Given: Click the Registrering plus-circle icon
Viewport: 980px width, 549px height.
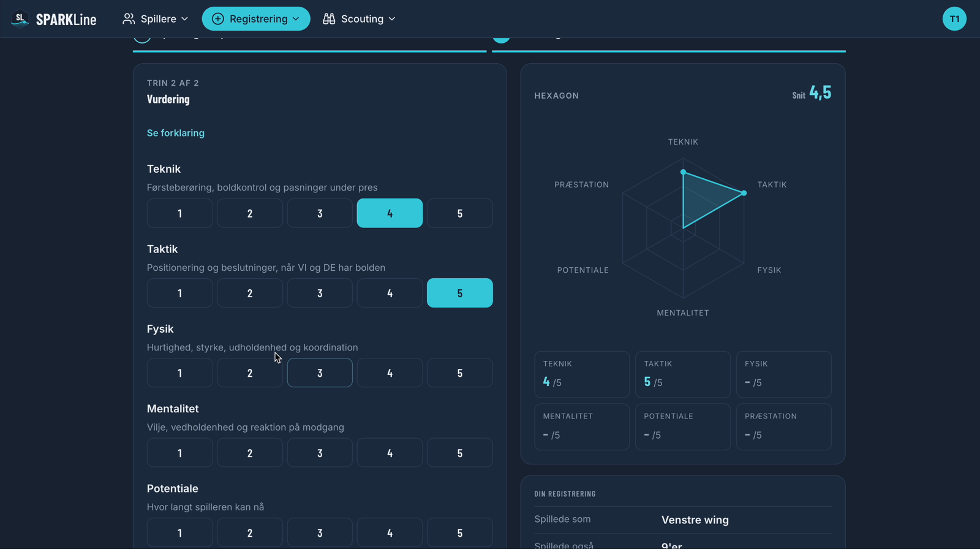Looking at the screenshot, I should coord(217,19).
